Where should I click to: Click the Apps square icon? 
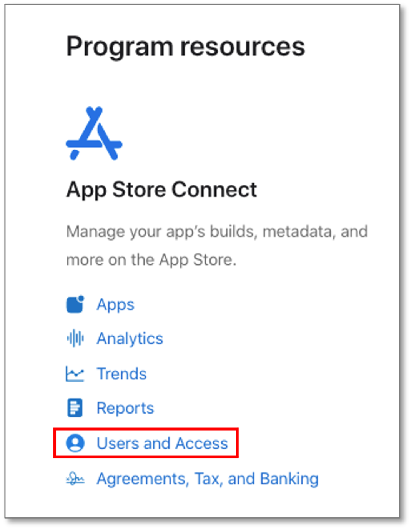pyautogui.click(x=75, y=304)
